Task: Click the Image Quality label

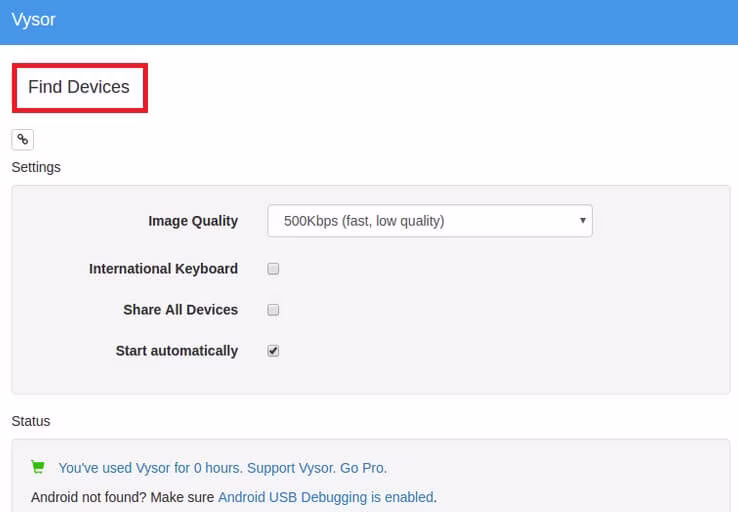Action: coord(193,221)
